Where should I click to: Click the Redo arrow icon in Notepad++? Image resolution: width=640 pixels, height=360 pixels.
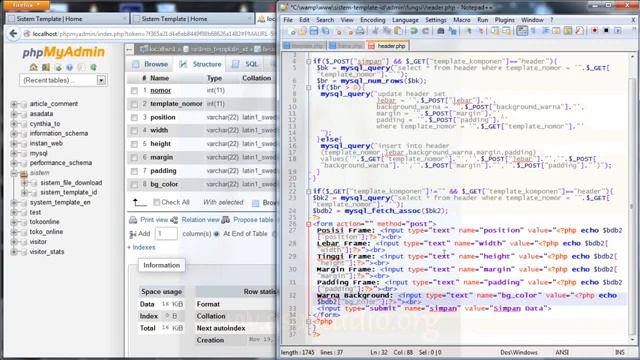point(425,31)
